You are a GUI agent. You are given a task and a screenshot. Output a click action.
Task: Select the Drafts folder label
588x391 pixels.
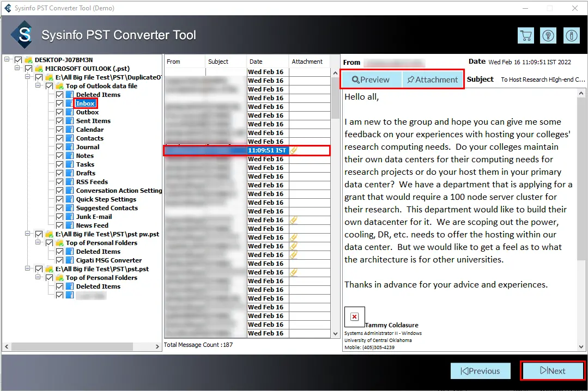point(86,173)
